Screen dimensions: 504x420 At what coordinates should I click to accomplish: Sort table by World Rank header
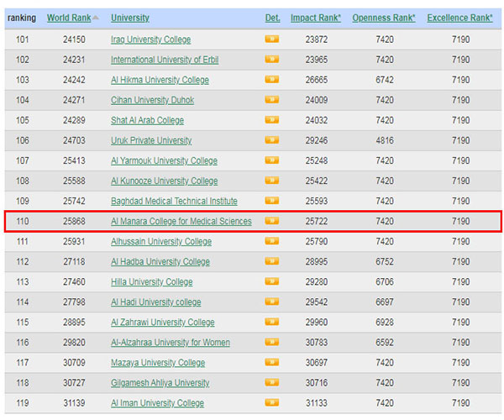pos(69,18)
